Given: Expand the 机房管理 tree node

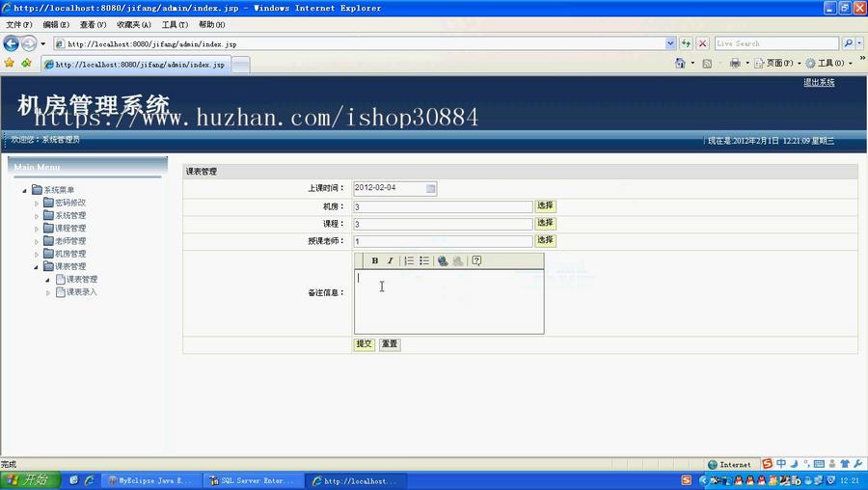Looking at the screenshot, I should pyautogui.click(x=37, y=254).
